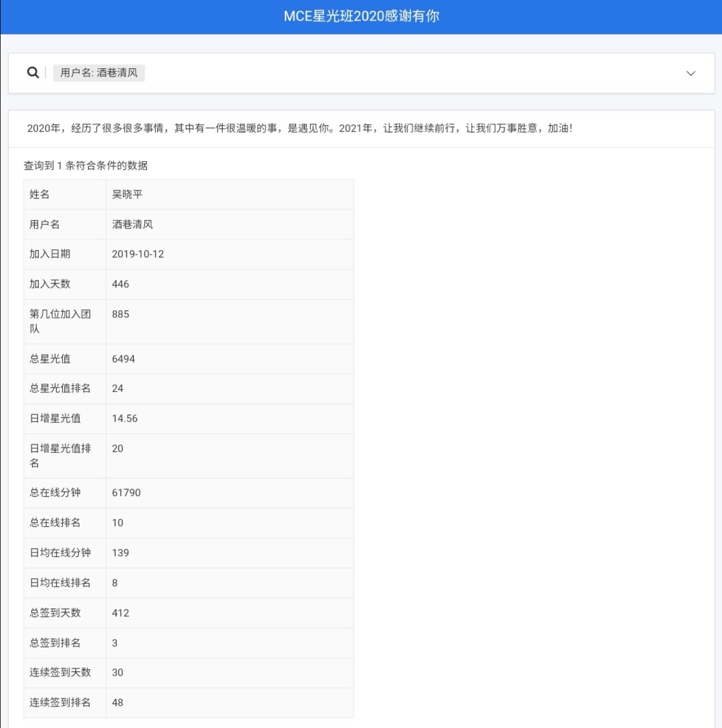The height and width of the screenshot is (728, 722).
Task: Click the 加入天数 label
Action: (49, 283)
